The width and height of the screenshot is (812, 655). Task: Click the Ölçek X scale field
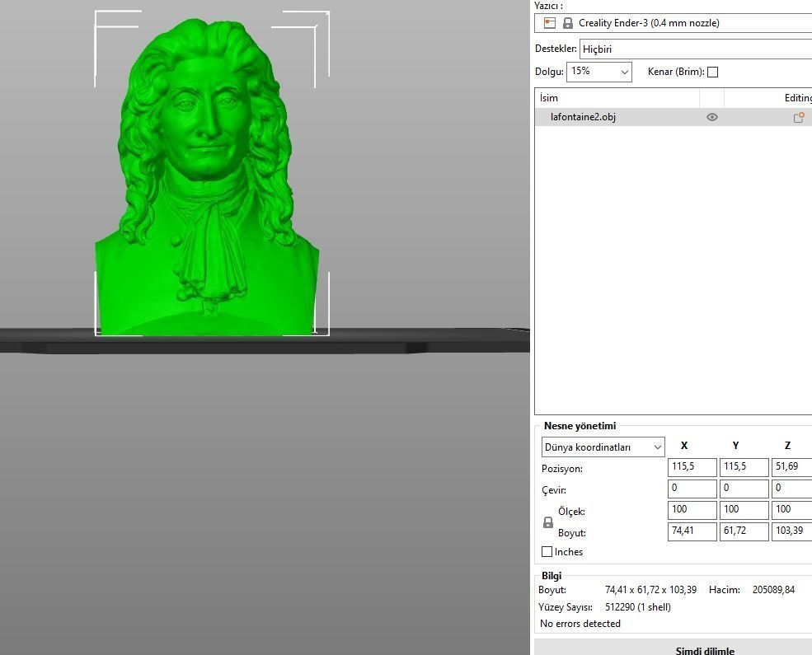[692, 510]
